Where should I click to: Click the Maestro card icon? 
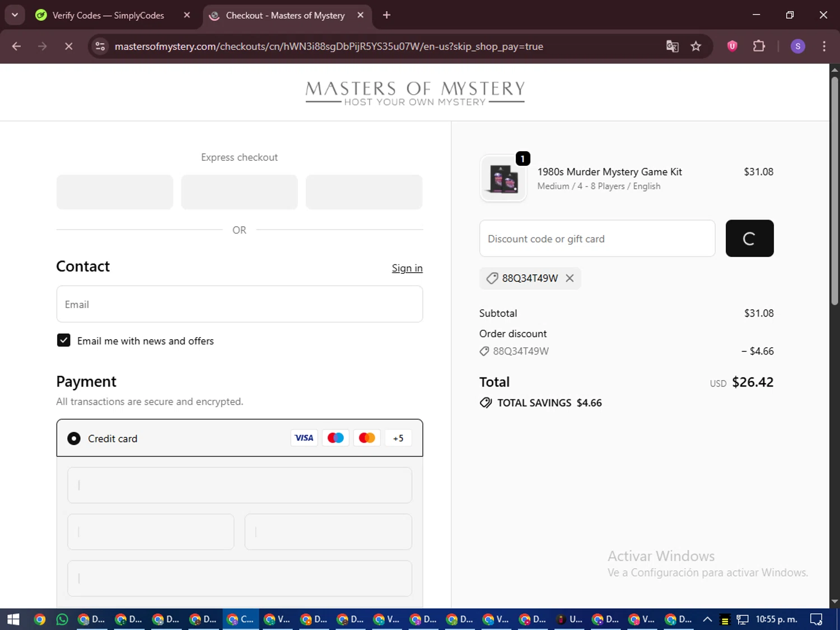[x=335, y=438]
